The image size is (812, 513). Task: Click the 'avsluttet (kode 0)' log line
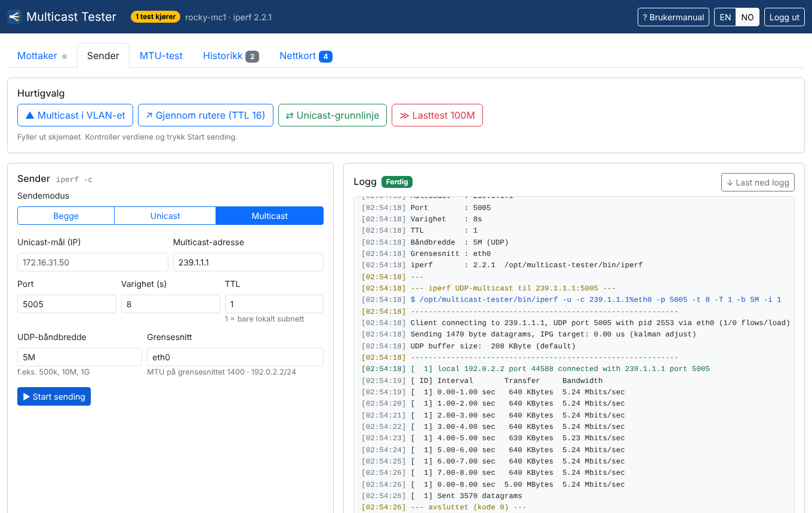coord(444,508)
